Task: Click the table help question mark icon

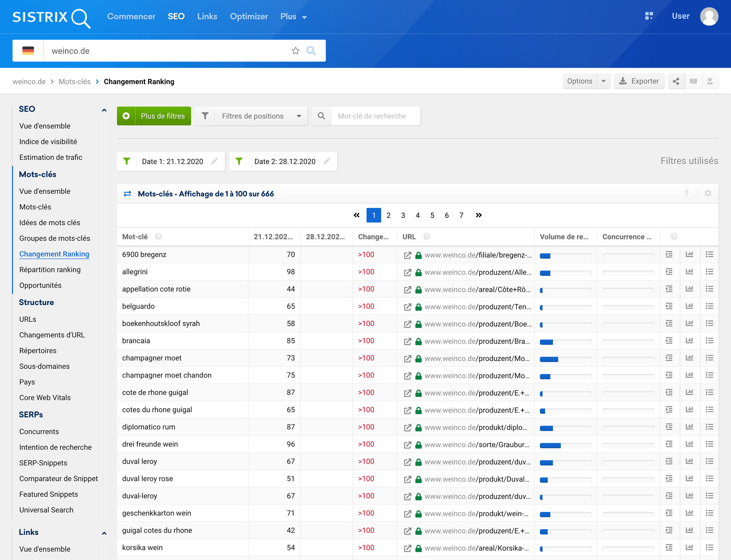Action: [686, 193]
